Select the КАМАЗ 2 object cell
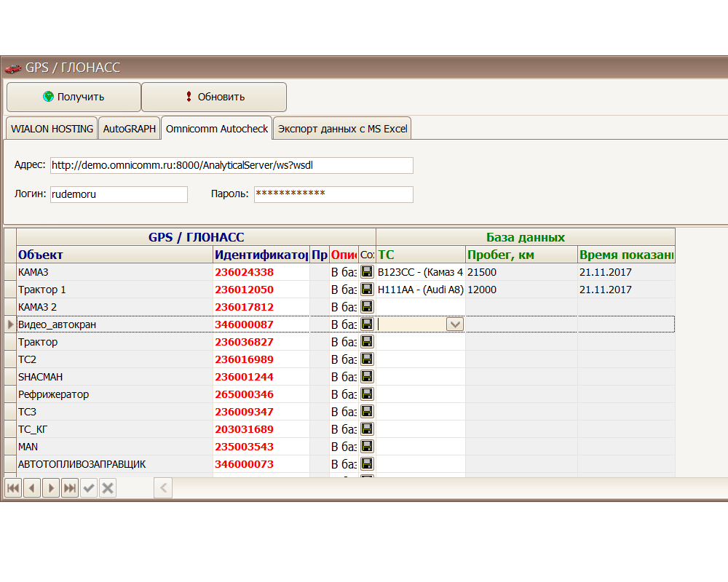This screenshot has height=582, width=728. pyautogui.click(x=114, y=307)
